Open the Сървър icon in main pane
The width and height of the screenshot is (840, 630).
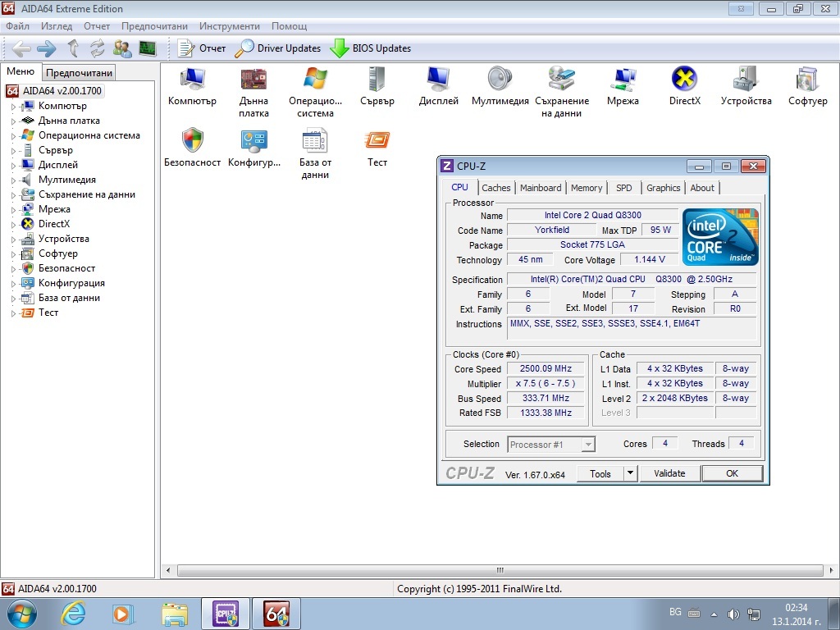pyautogui.click(x=377, y=79)
